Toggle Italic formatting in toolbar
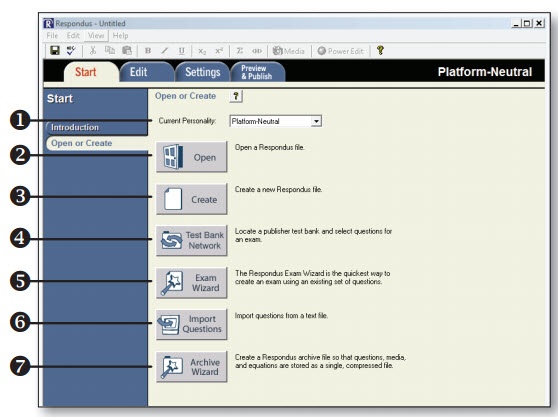Viewport: 558px width, 417px height. 164,51
